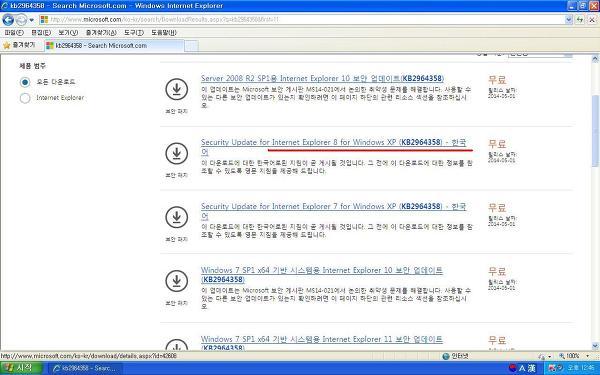The width and height of the screenshot is (600, 375).
Task: Click the Stop loading X icon
Action: tap(592, 19)
